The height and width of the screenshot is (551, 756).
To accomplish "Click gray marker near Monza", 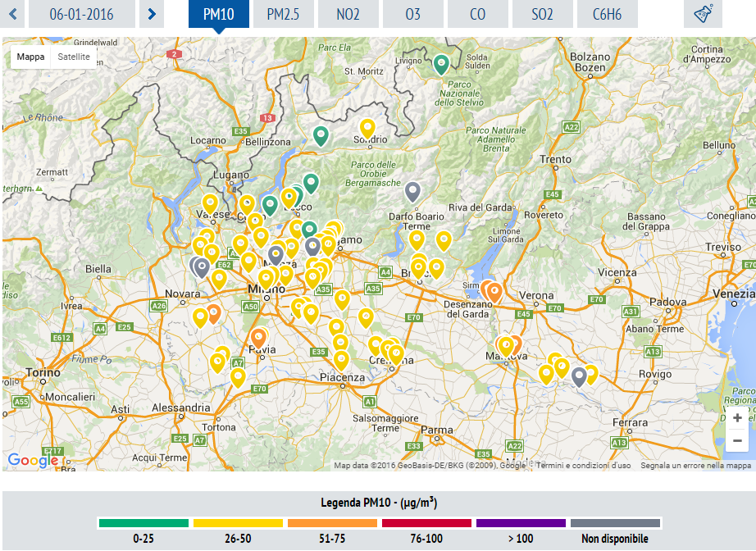I will [x=276, y=254].
